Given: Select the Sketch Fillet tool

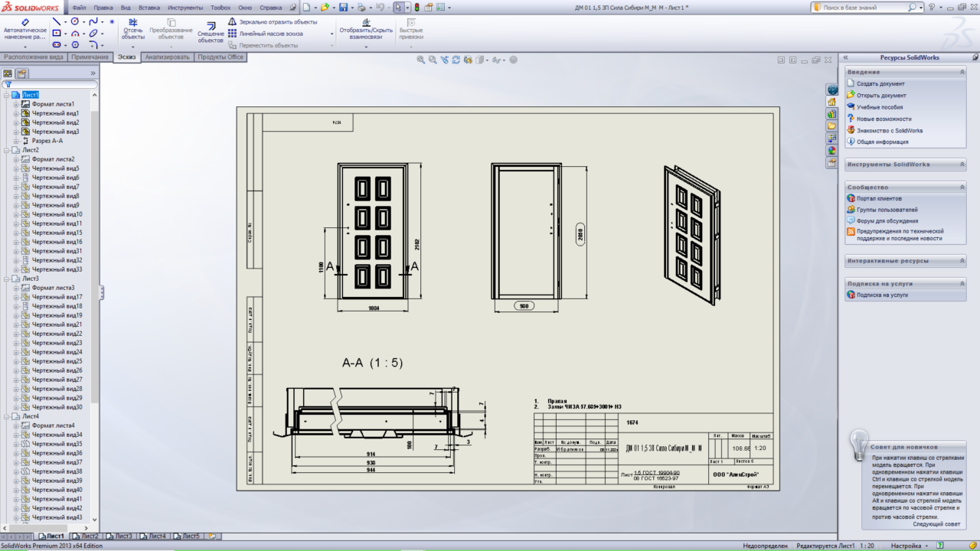Looking at the screenshot, I should (93, 45).
